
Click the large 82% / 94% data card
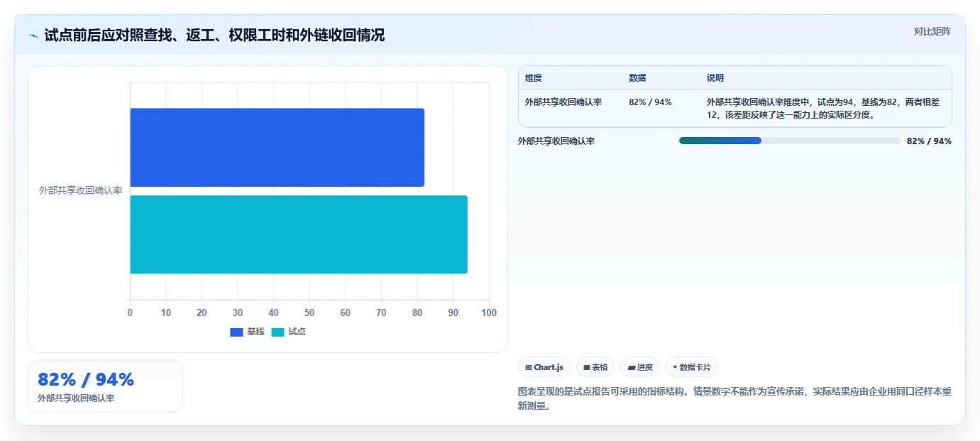pos(105,386)
